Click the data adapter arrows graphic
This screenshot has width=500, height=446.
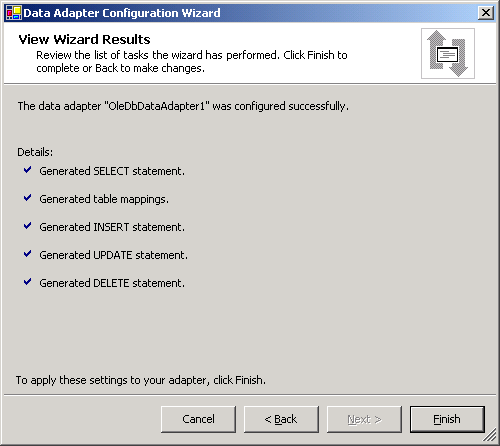(x=448, y=53)
